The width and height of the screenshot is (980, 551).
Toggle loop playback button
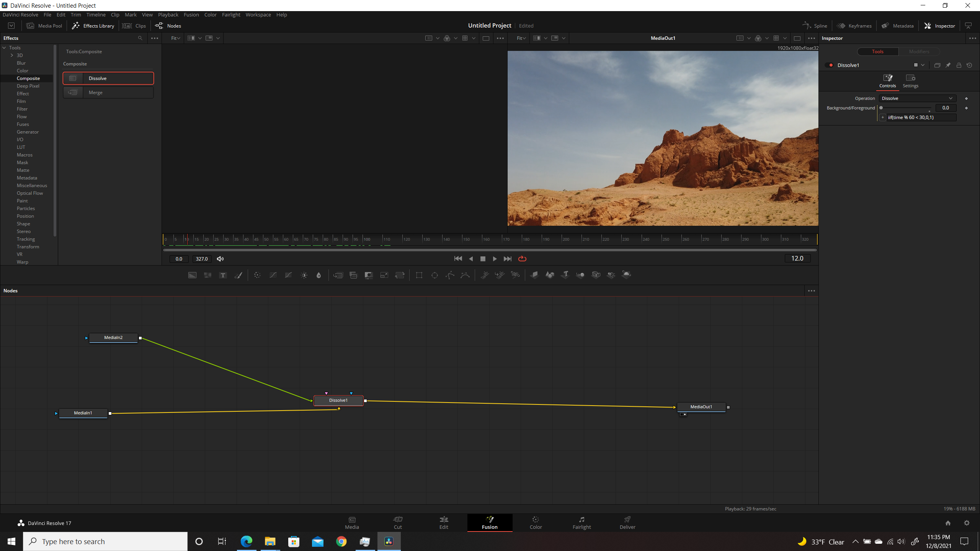click(522, 259)
